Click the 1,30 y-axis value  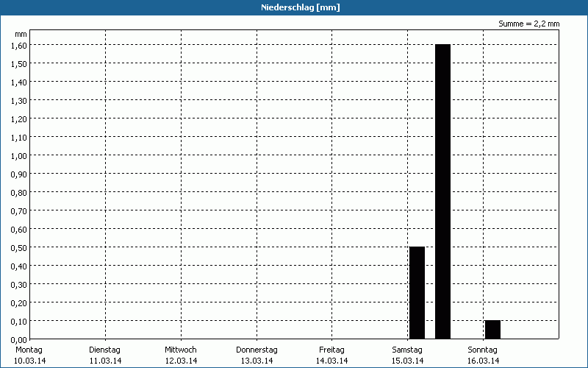pyautogui.click(x=19, y=101)
